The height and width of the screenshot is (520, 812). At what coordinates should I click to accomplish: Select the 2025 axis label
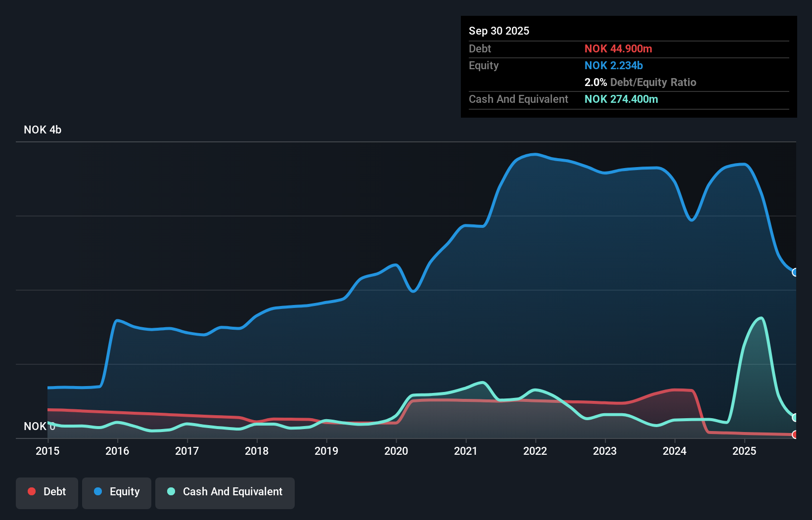click(x=744, y=451)
